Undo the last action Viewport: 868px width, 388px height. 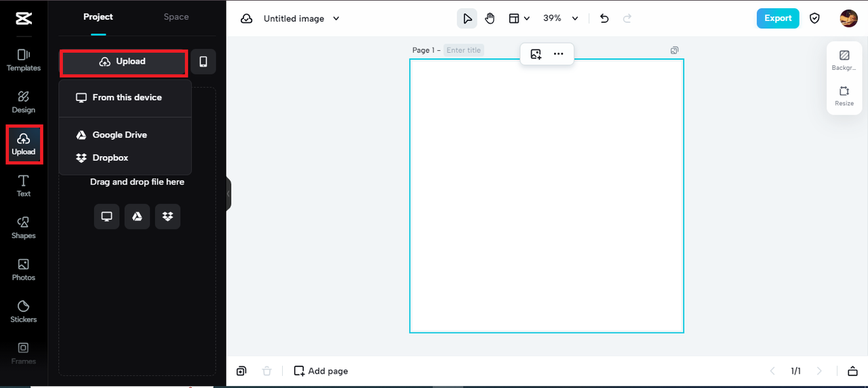[x=604, y=19]
